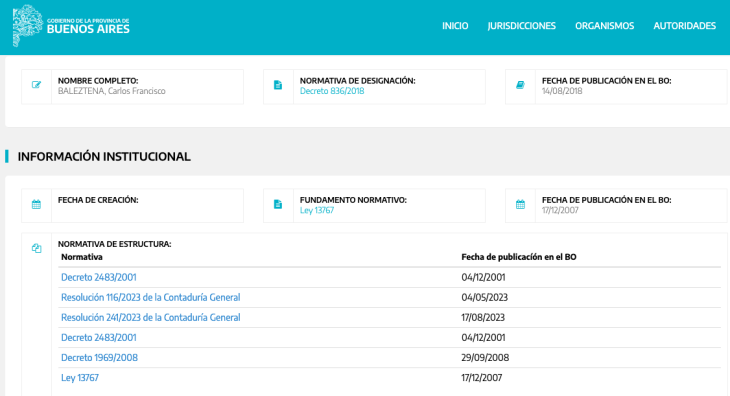Viewport: 730px width, 396px height.
Task: Open the AUTORIDADES menu item
Action: click(684, 26)
